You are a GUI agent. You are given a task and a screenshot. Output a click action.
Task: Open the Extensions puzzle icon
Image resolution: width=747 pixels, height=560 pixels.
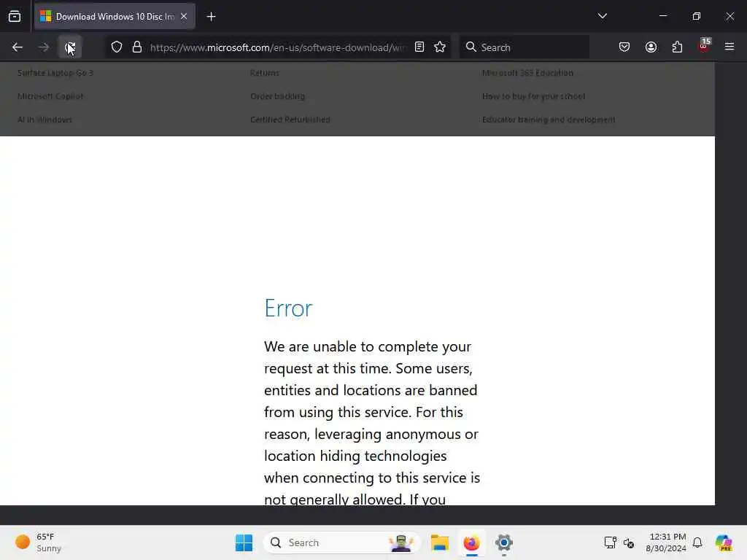(677, 47)
